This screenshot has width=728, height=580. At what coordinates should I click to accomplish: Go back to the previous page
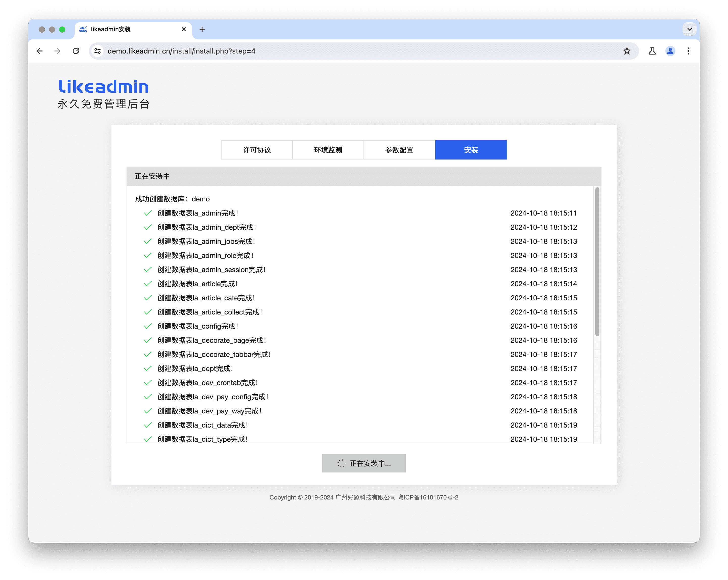pos(39,51)
